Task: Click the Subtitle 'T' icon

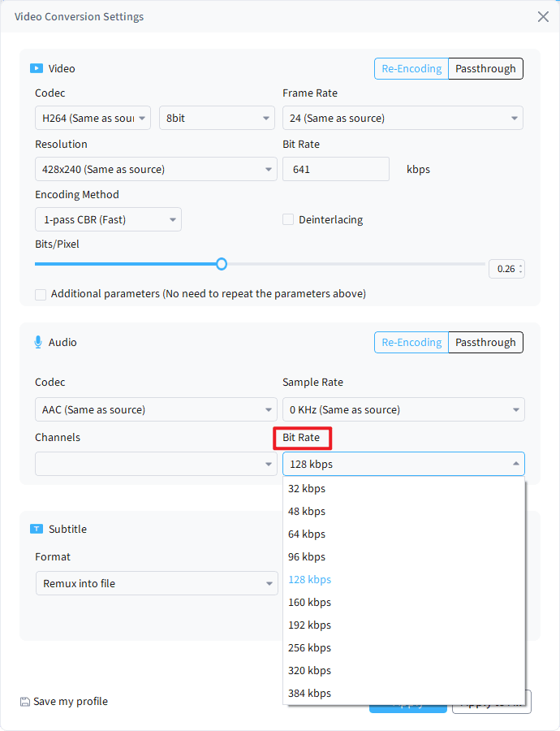Action: (x=36, y=529)
